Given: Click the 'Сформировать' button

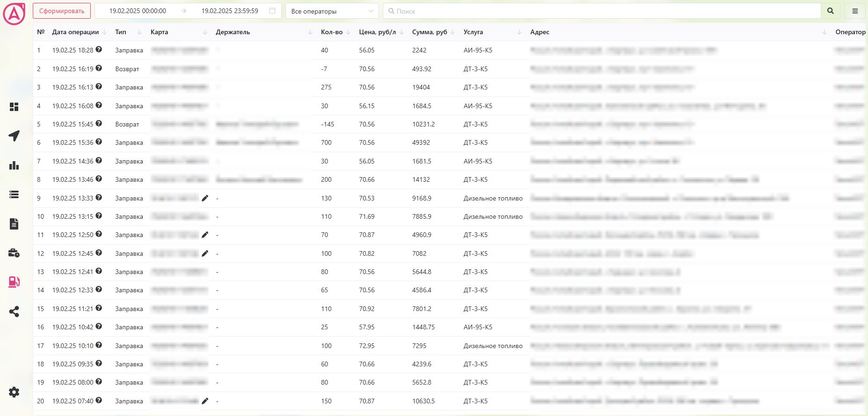Looking at the screenshot, I should tap(62, 11).
